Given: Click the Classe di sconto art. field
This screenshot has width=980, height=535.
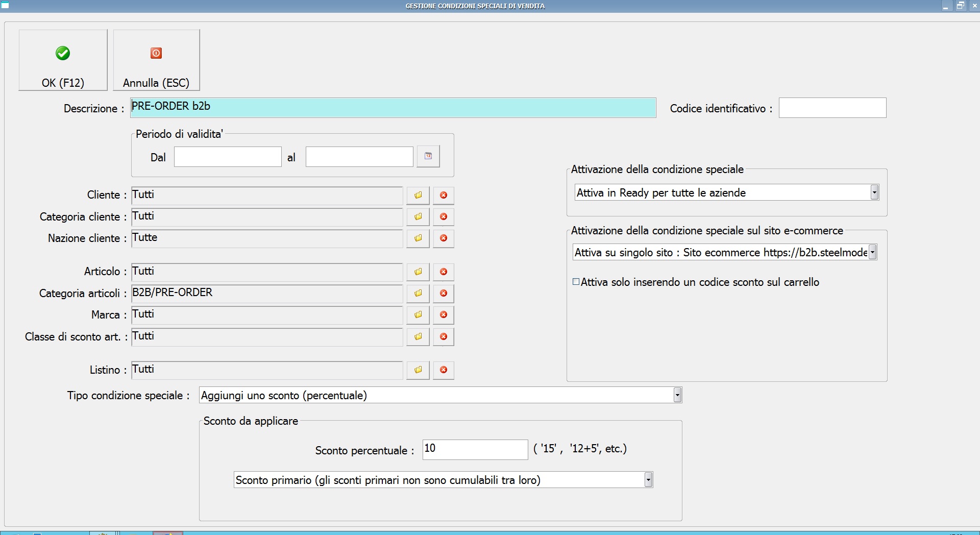Looking at the screenshot, I should [267, 337].
